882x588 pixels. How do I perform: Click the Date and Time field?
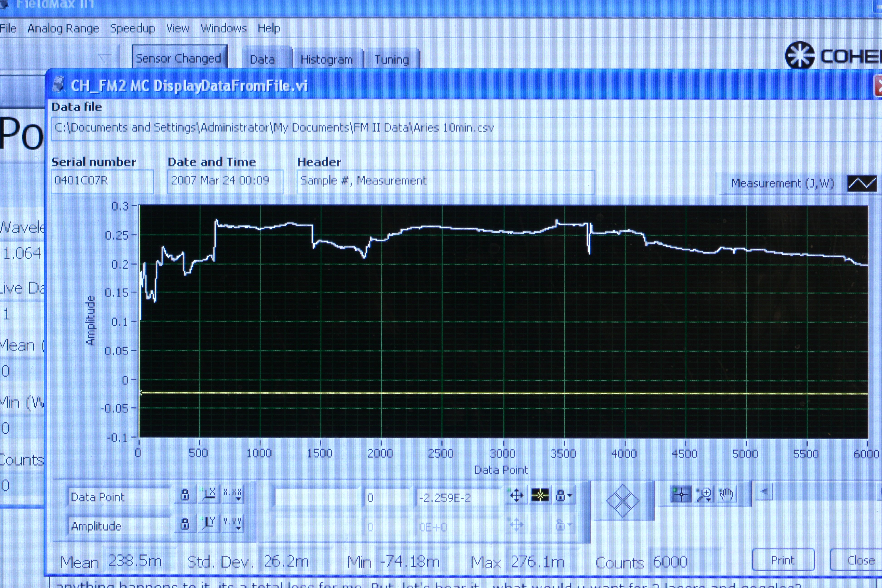pos(225,181)
